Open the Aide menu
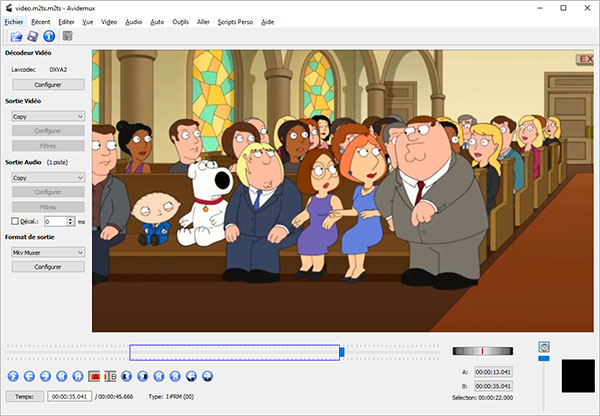The height and width of the screenshot is (416, 600). pyautogui.click(x=267, y=22)
